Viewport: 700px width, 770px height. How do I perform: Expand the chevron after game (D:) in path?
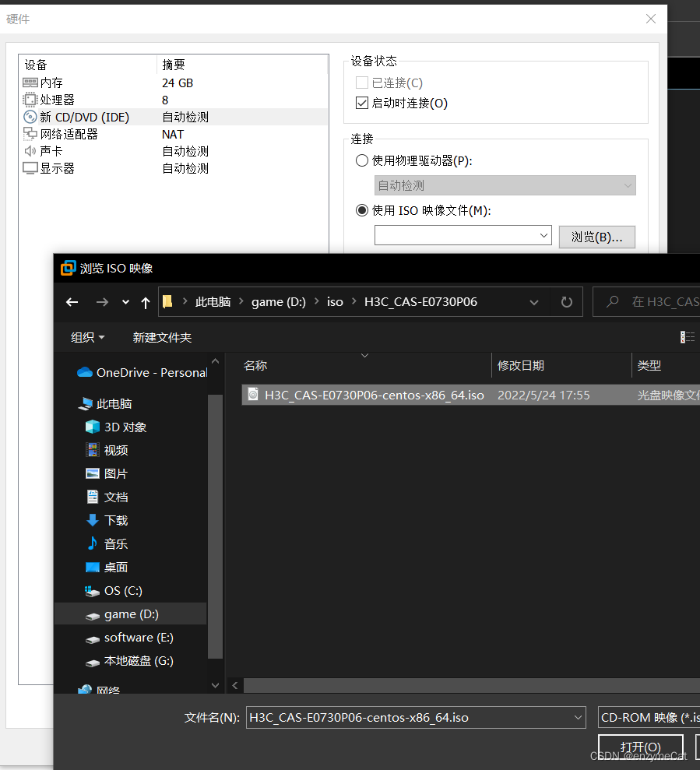[317, 301]
